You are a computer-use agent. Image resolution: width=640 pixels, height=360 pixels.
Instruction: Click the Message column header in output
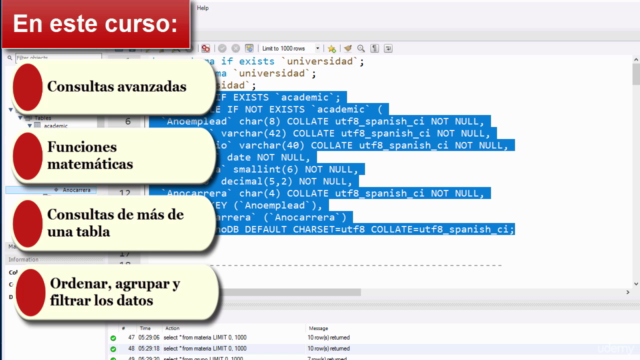tap(318, 328)
